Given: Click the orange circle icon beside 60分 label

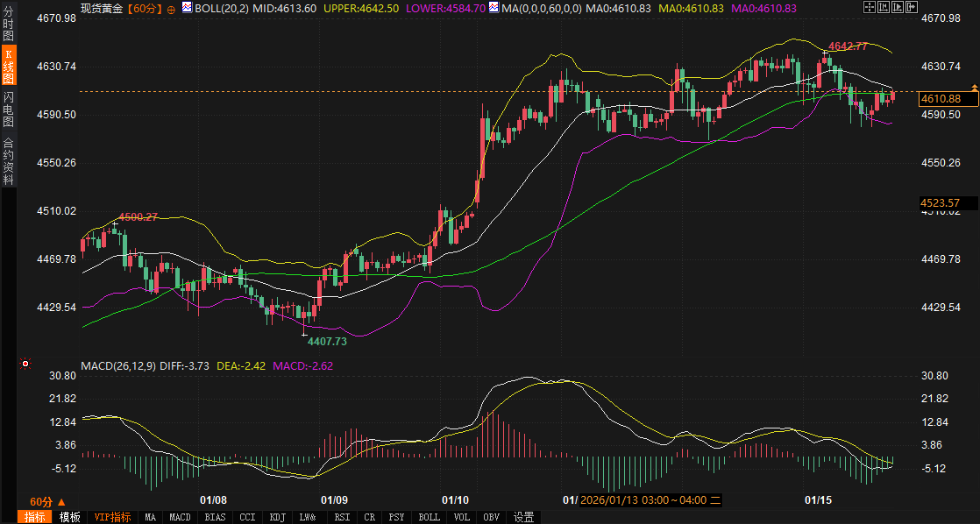Looking at the screenshot, I should [170, 9].
